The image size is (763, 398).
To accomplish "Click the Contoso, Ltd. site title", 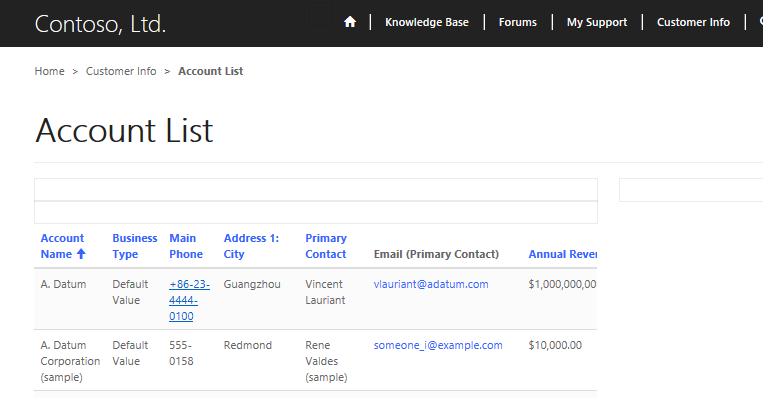I will tap(100, 24).
